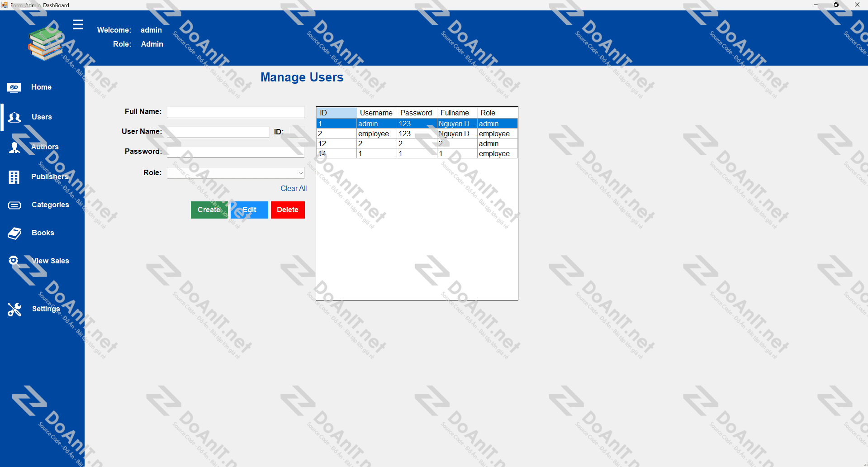
Task: Click the Books icon
Action: tap(14, 233)
